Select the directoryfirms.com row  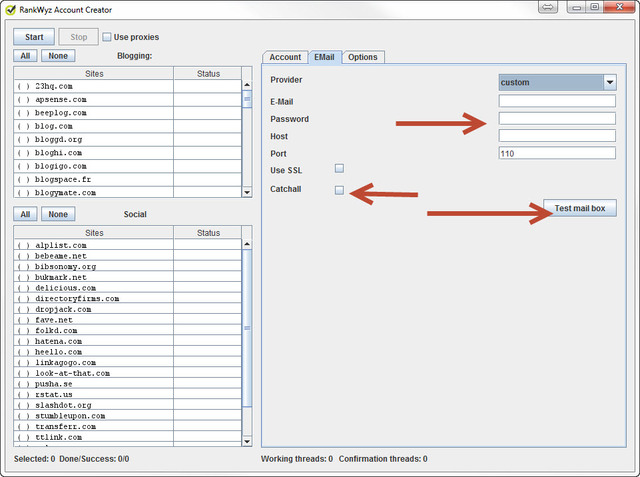pyautogui.click(x=128, y=298)
